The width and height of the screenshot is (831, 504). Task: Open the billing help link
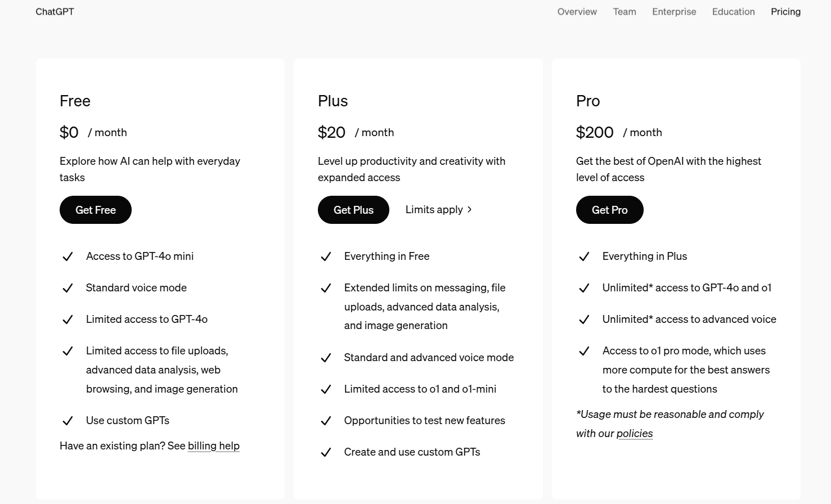pos(213,445)
